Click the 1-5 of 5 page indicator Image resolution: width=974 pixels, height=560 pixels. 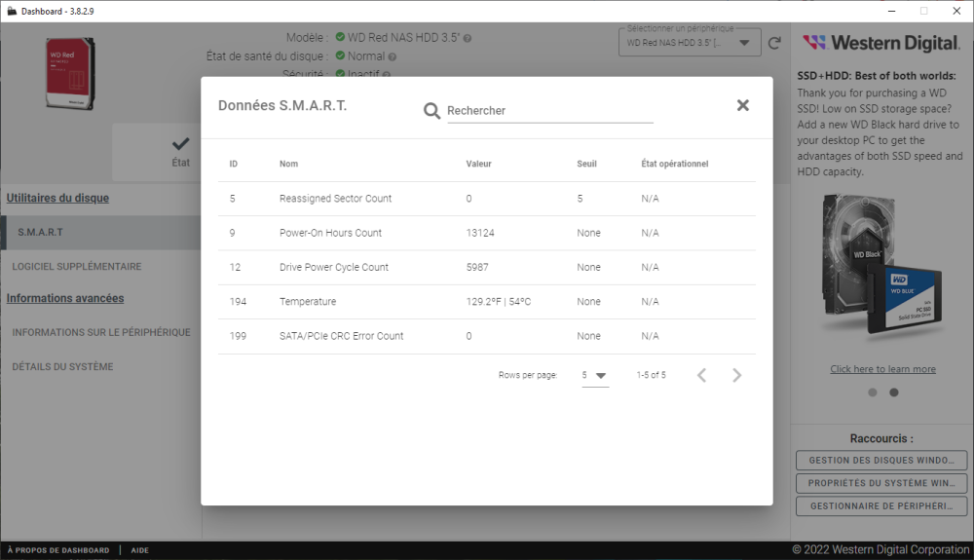click(x=651, y=375)
